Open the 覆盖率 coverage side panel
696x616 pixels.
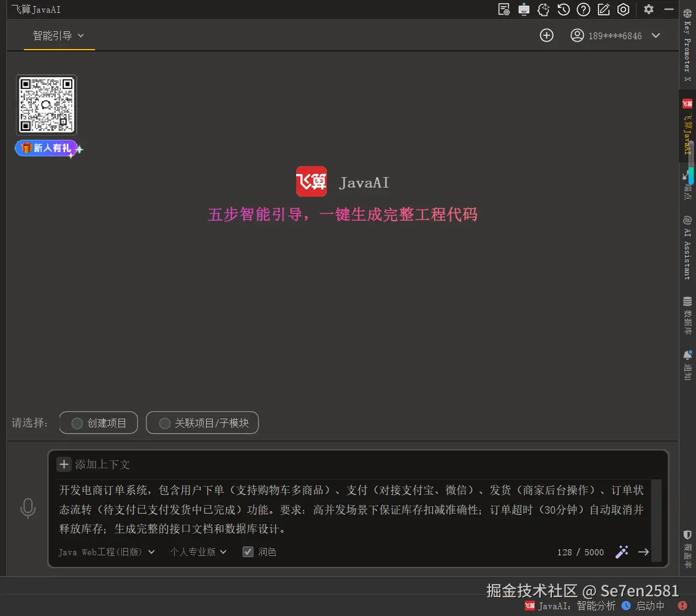point(687,549)
